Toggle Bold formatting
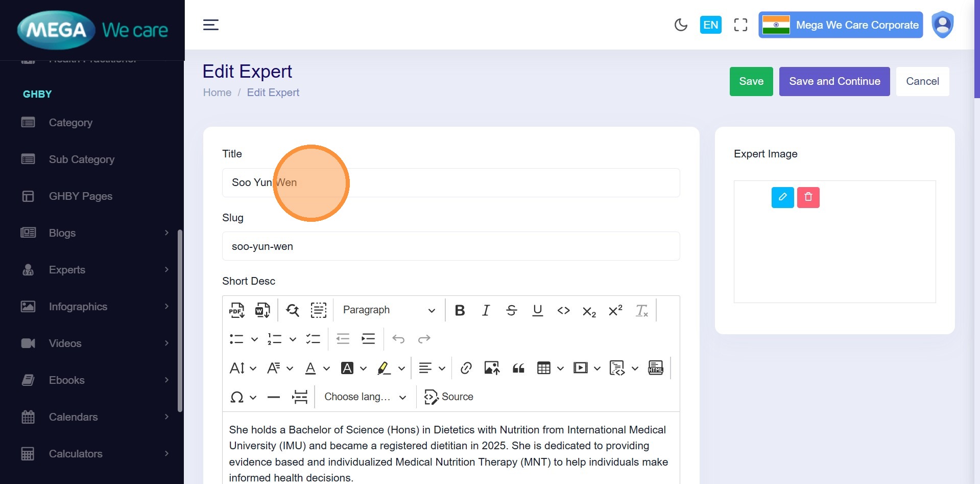Viewport: 980px width, 484px height. 460,310
